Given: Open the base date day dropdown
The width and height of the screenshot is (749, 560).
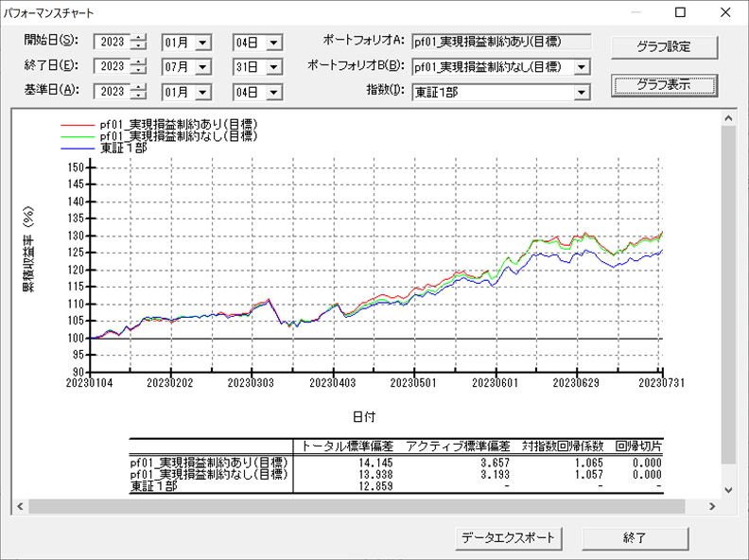Looking at the screenshot, I should click(x=273, y=92).
